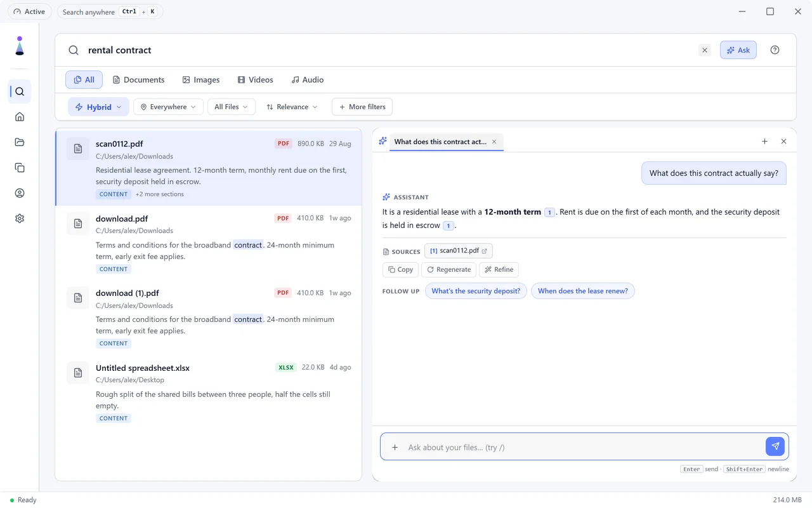This screenshot has height=508, width=812.
Task: Open the Everywhere location dropdown
Action: coord(168,107)
